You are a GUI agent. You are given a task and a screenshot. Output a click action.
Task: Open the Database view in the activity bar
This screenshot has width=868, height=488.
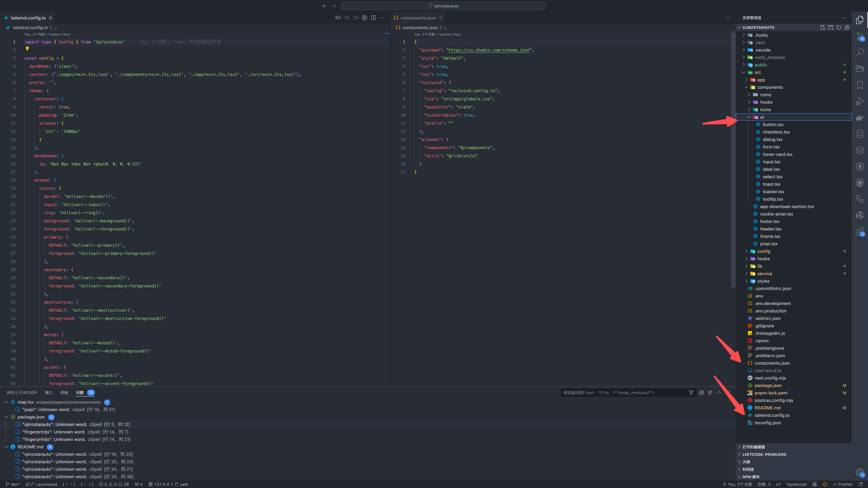(x=860, y=134)
